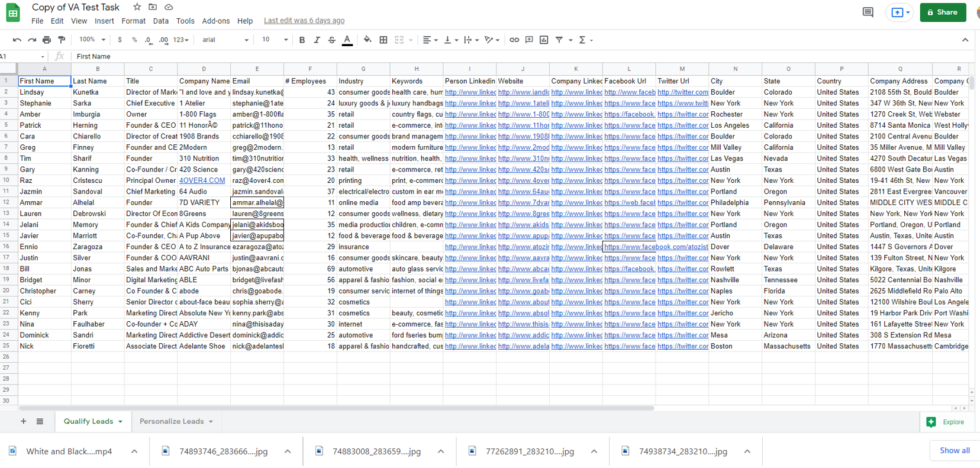Insert a chart from the toolbar
This screenshot has width=980, height=468.
[x=544, y=40]
